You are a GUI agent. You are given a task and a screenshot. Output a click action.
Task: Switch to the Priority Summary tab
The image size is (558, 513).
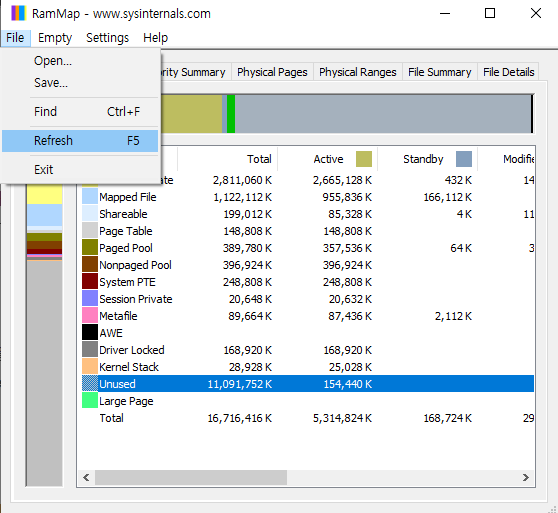[195, 72]
